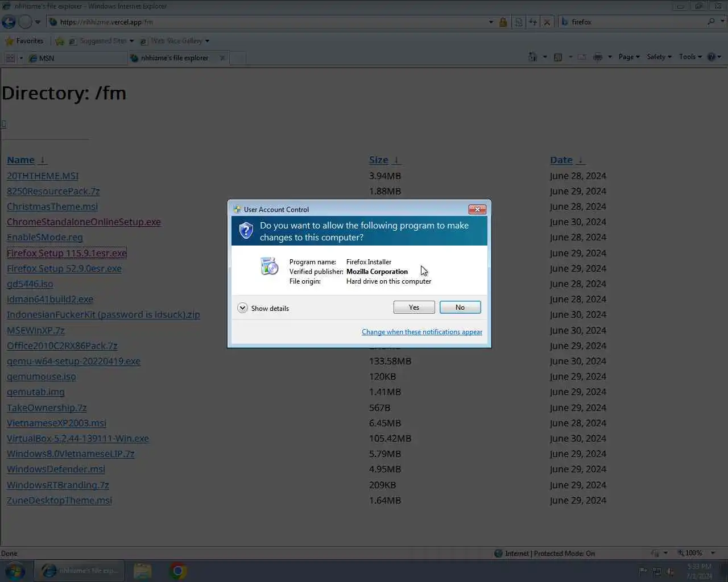The image size is (728, 582).
Task: Open the Windows Start orb
Action: point(15,571)
